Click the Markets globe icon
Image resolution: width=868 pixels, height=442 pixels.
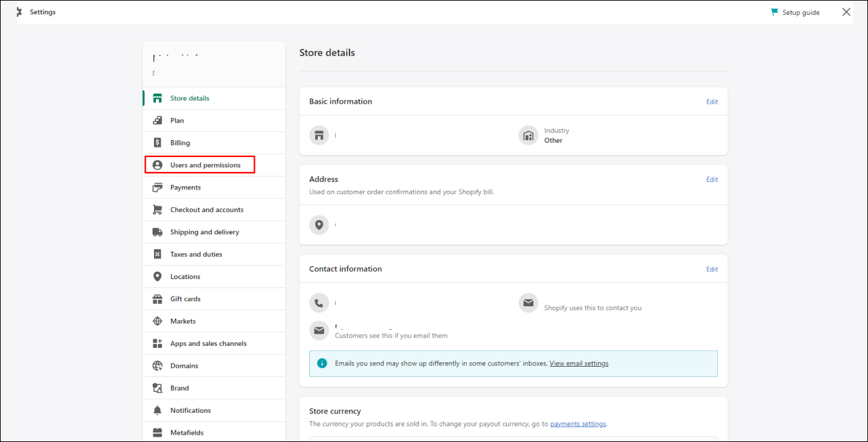[x=157, y=321]
